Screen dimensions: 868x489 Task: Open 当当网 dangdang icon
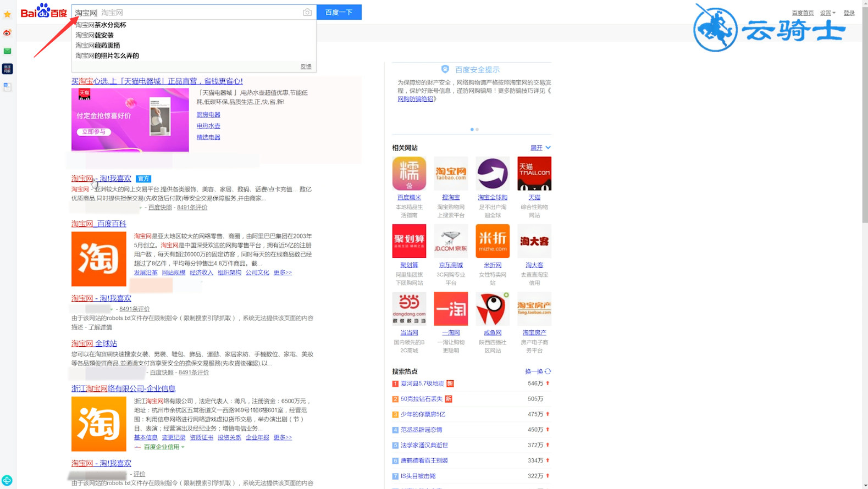[409, 309]
